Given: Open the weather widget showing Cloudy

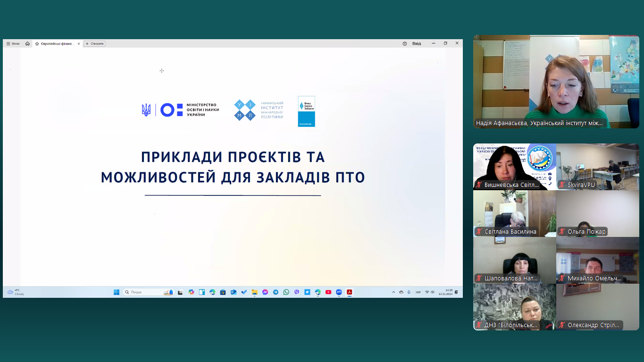Looking at the screenshot, I should [16, 292].
